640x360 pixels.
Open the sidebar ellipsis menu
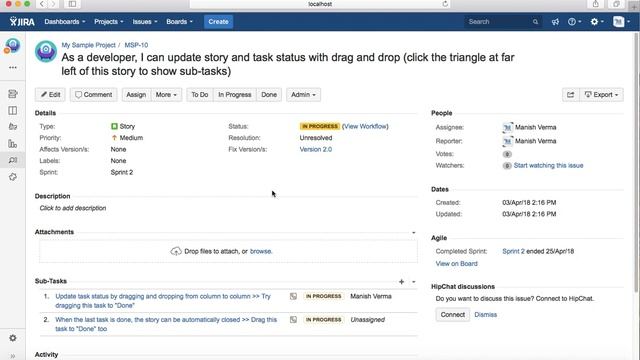[x=13, y=67]
